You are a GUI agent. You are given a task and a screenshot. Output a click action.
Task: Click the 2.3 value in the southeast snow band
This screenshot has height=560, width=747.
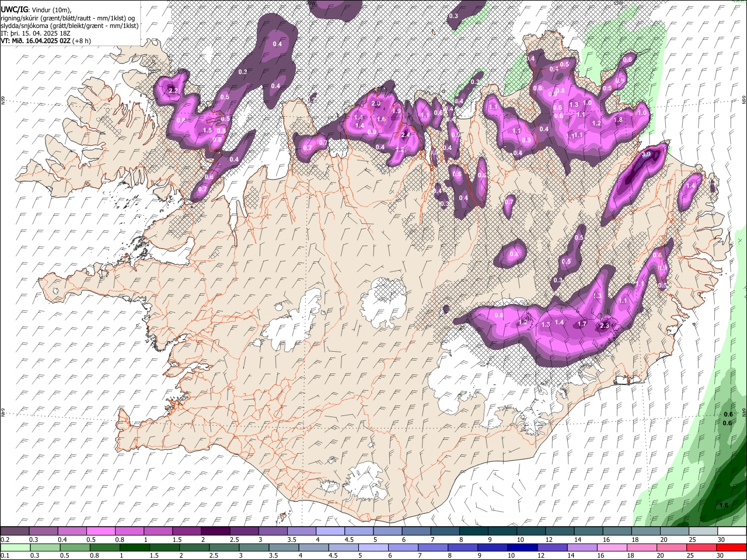(605, 326)
